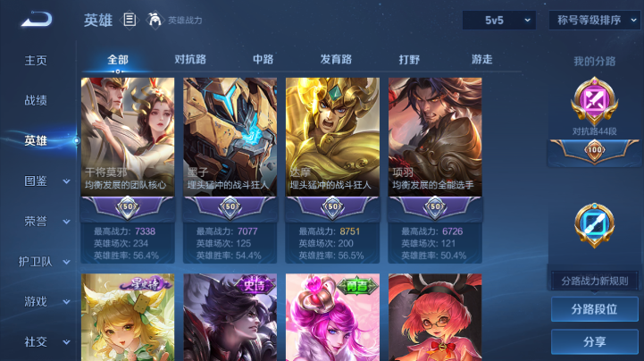Tap the level 50 badge under 干将莫邪

click(x=128, y=206)
